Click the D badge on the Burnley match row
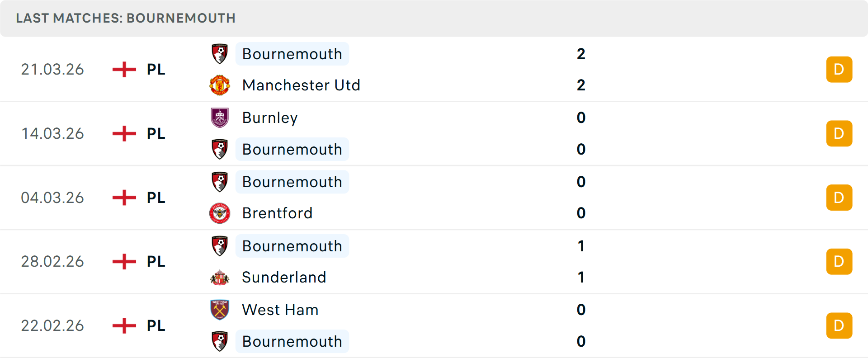Image resolution: width=868 pixels, height=358 pixels. [839, 133]
